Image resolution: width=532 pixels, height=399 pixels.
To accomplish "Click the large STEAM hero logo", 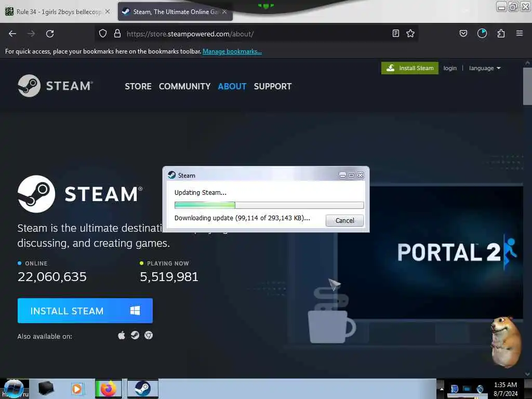I will click(80, 194).
